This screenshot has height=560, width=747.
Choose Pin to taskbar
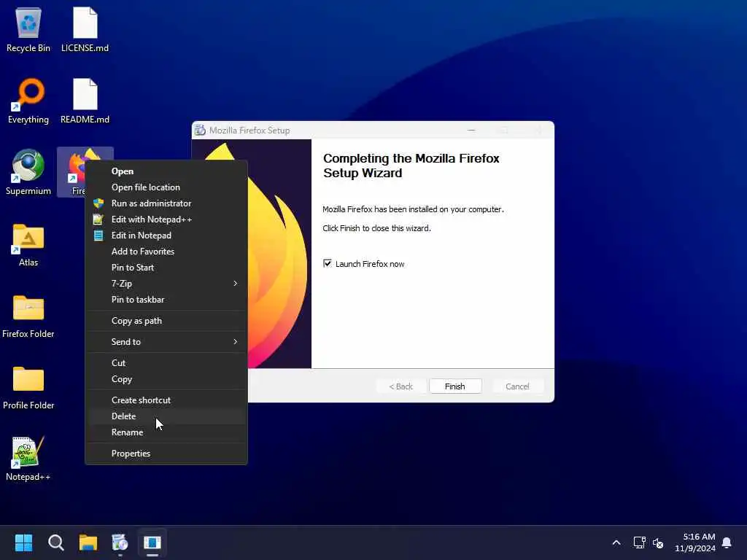coord(166,300)
